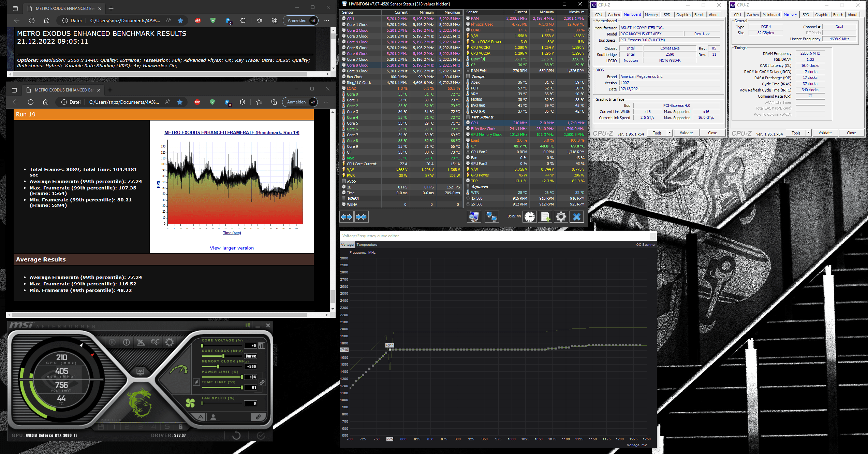The height and width of the screenshot is (454, 868).
Task: Toggle Afterburner settings sync chain button
Action: 258,417
